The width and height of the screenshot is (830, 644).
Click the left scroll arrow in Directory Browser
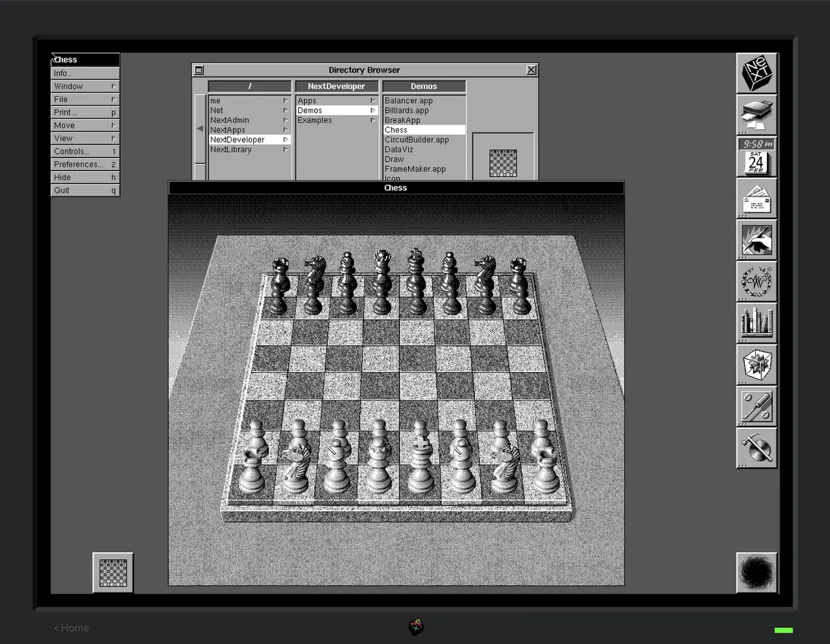coord(200,127)
